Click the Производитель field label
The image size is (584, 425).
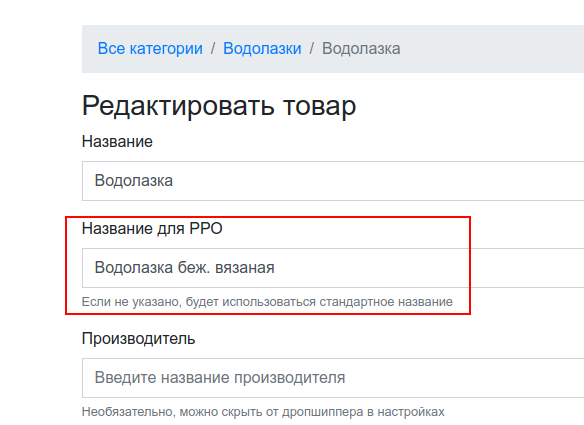click(139, 339)
